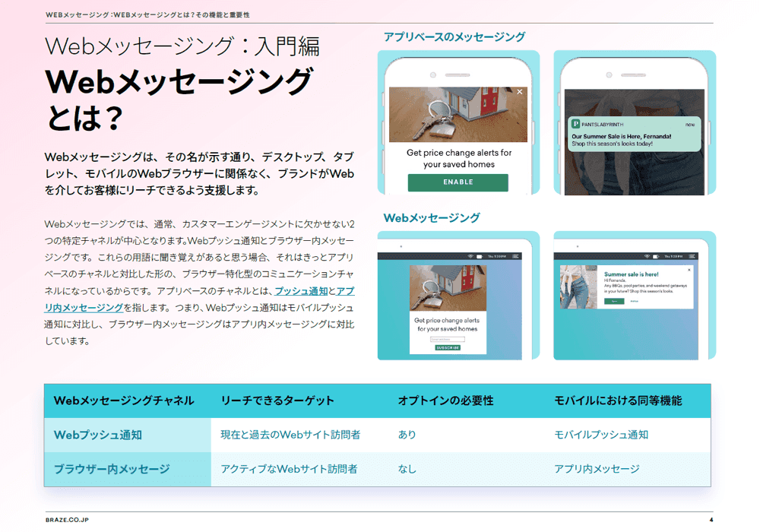This screenshot has height=532, width=760.
Task: Close the in-app house alert message on phone
Action: (520, 92)
